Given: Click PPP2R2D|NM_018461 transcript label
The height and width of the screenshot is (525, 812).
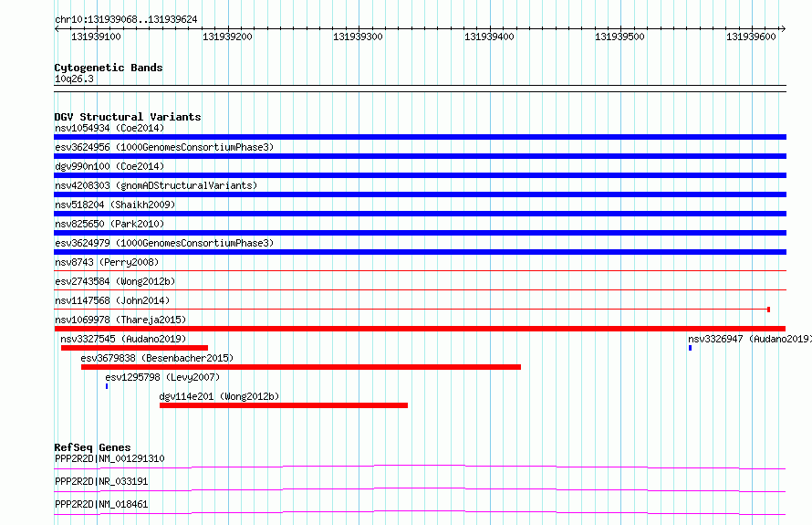Looking at the screenshot, I should point(101,504).
